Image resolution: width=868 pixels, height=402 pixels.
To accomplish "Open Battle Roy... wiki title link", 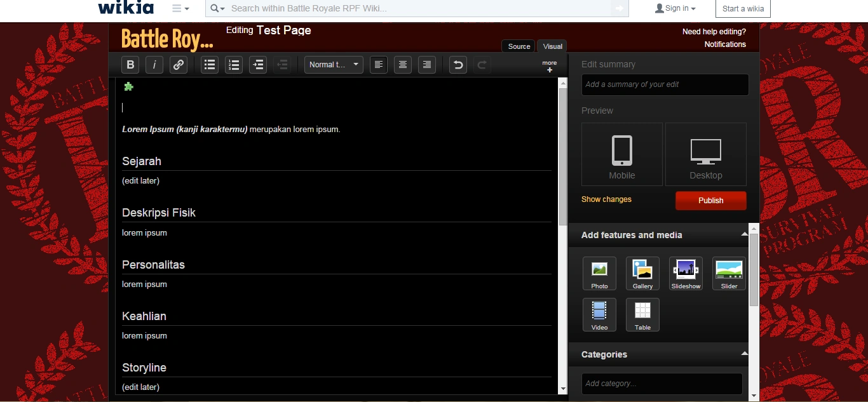I will point(167,39).
